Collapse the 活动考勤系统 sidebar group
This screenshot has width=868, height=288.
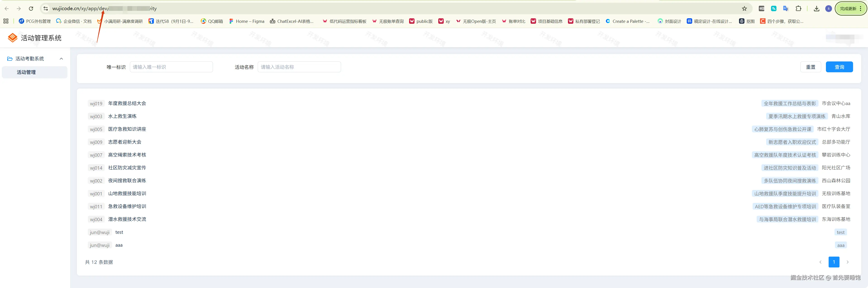point(61,59)
